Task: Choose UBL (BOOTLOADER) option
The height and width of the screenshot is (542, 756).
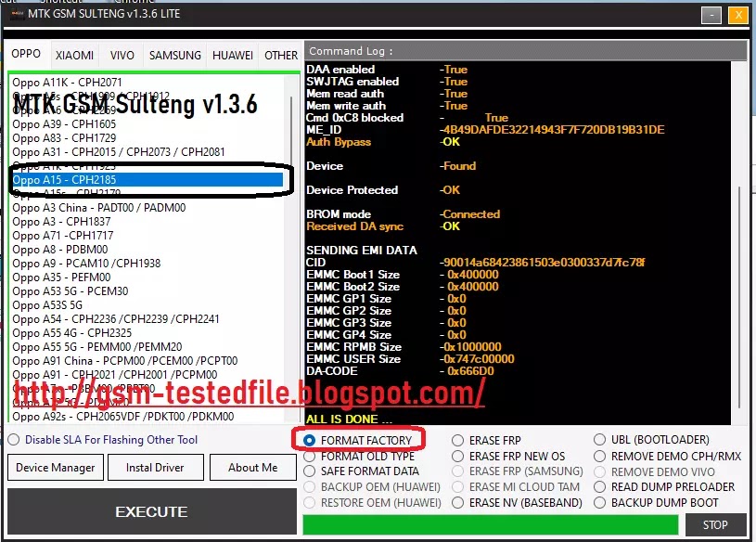Action: (651, 440)
